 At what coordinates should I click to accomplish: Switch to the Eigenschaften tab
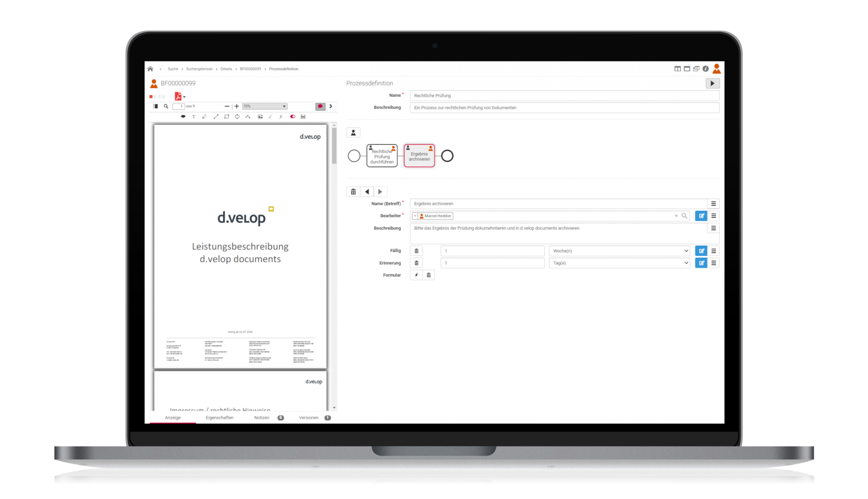[x=220, y=418]
